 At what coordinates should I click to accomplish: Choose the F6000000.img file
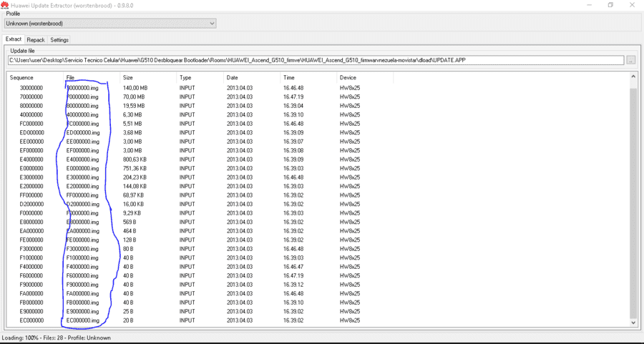point(82,276)
